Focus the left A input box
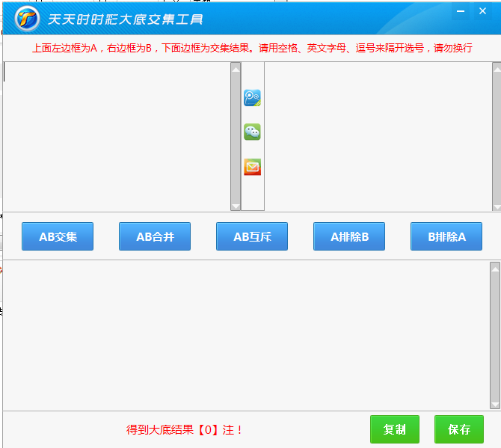 (x=116, y=136)
